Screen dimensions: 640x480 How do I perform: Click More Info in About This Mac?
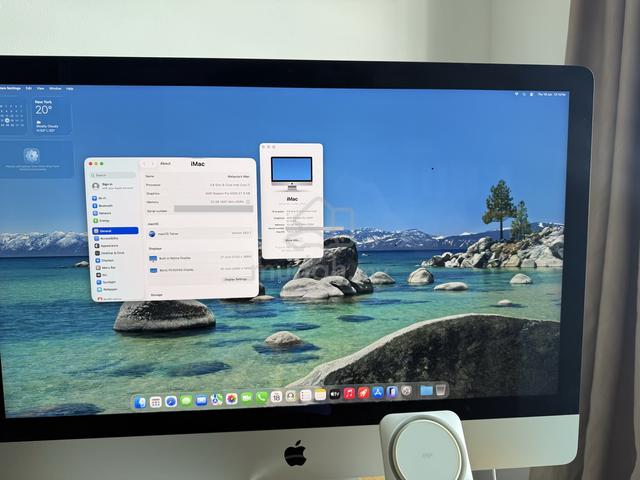292,241
